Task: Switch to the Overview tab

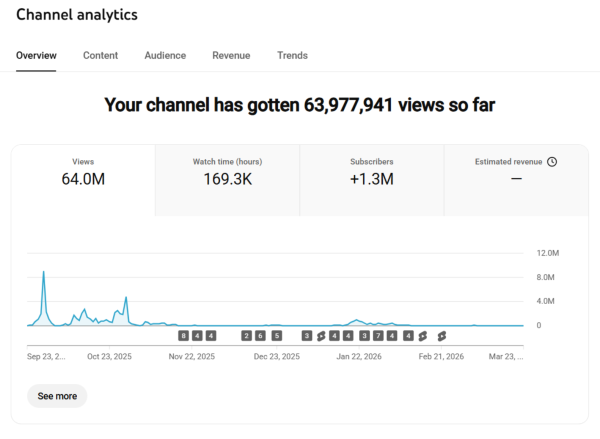Action: (36, 56)
